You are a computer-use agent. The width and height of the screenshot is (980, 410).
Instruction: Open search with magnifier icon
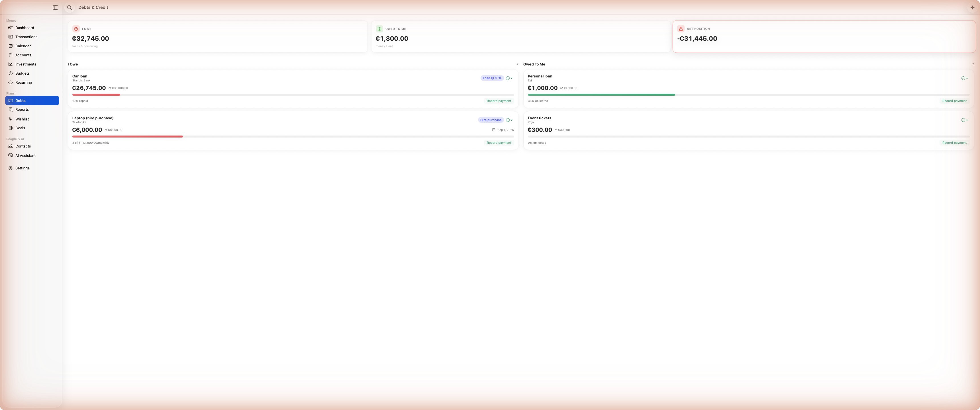(70, 8)
